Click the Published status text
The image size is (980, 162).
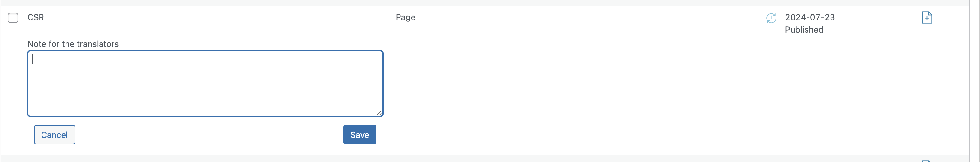804,29
